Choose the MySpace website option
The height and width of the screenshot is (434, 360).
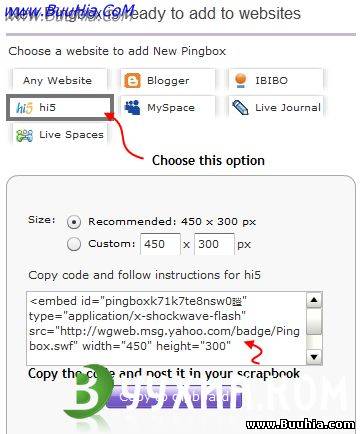tap(168, 107)
